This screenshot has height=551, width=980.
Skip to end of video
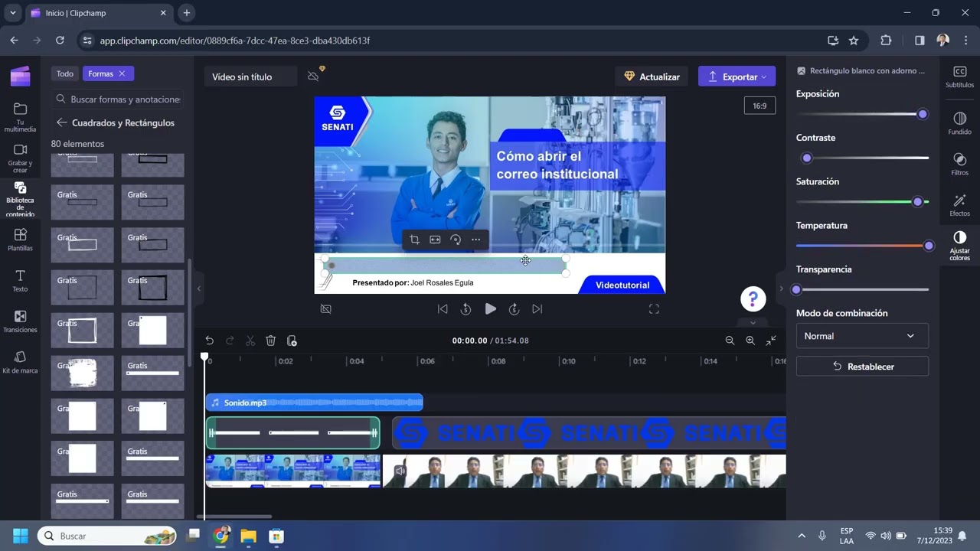click(x=537, y=309)
